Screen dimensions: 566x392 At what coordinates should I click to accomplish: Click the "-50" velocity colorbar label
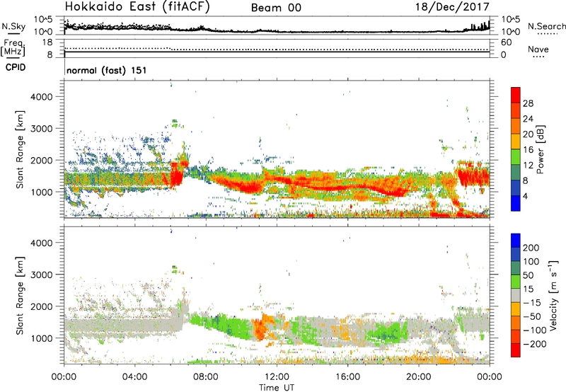click(532, 316)
